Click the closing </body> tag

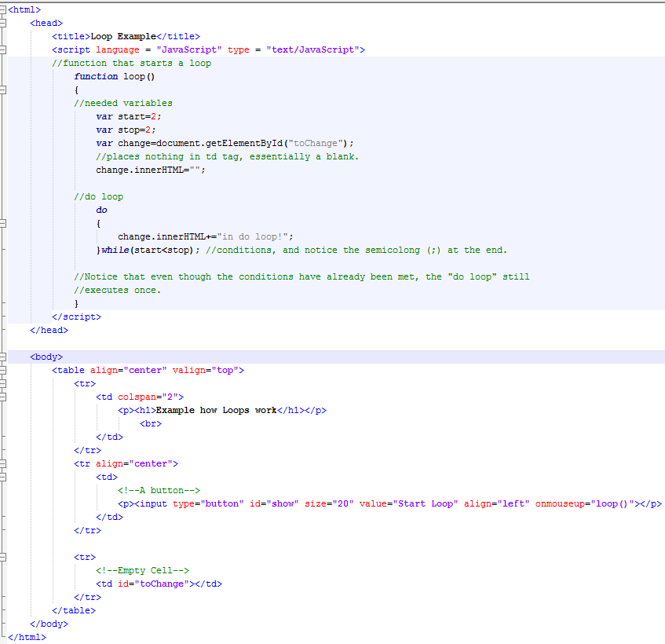(49, 624)
